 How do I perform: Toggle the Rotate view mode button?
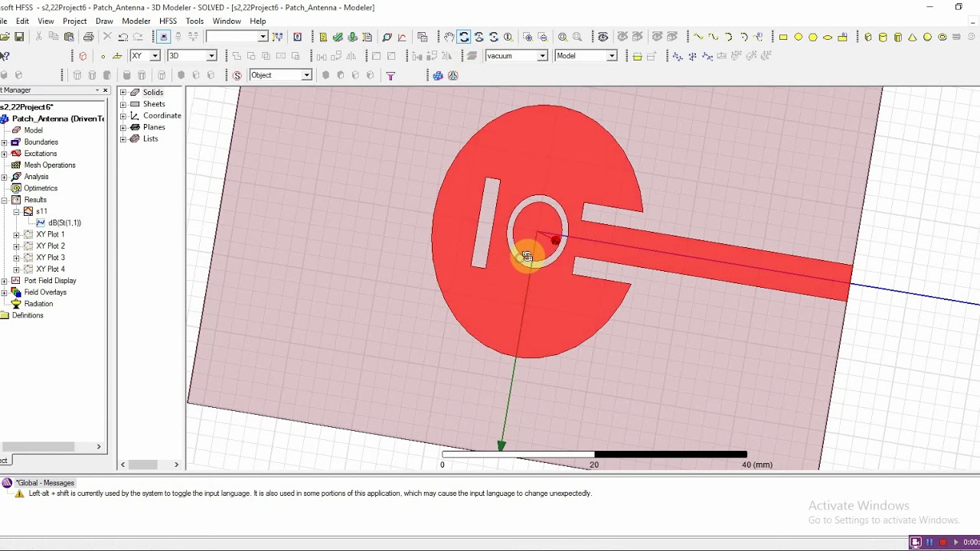click(464, 37)
